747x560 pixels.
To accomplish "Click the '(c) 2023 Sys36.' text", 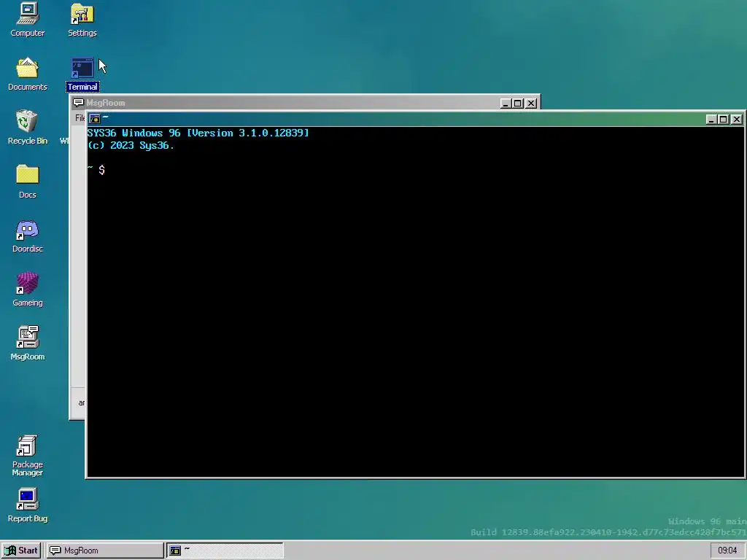I will [131, 145].
